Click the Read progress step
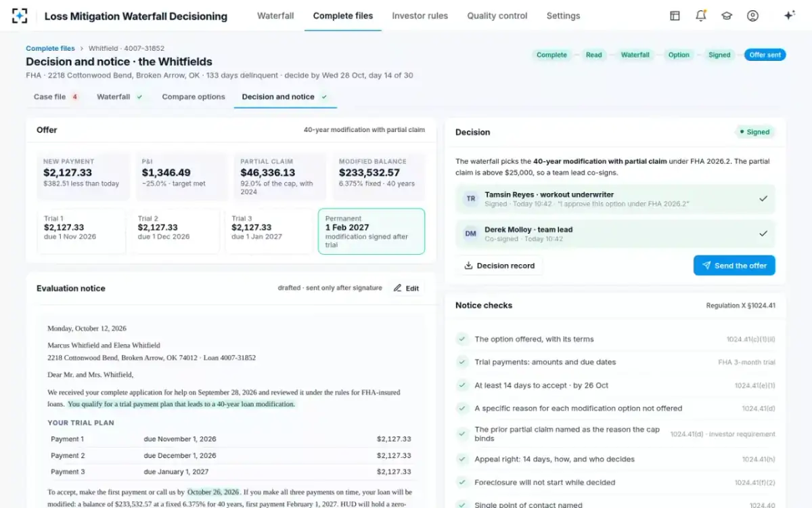Viewport: 812px width, 508px height. click(594, 55)
